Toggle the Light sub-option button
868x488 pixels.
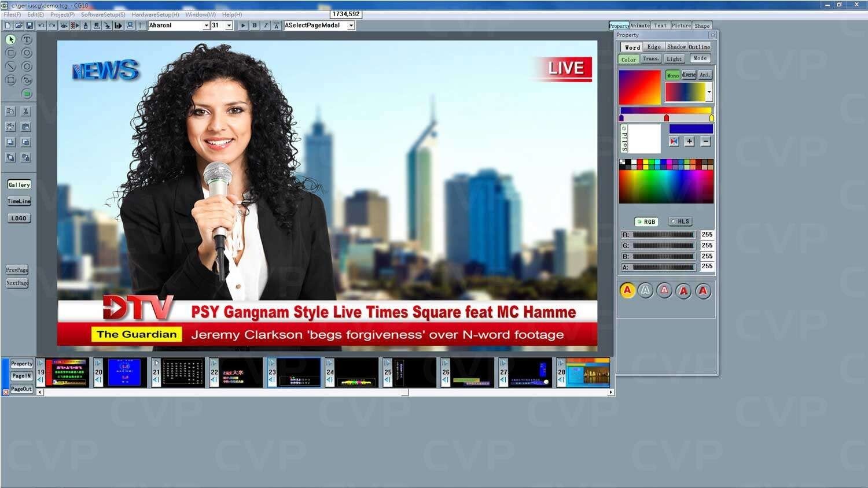(x=674, y=58)
